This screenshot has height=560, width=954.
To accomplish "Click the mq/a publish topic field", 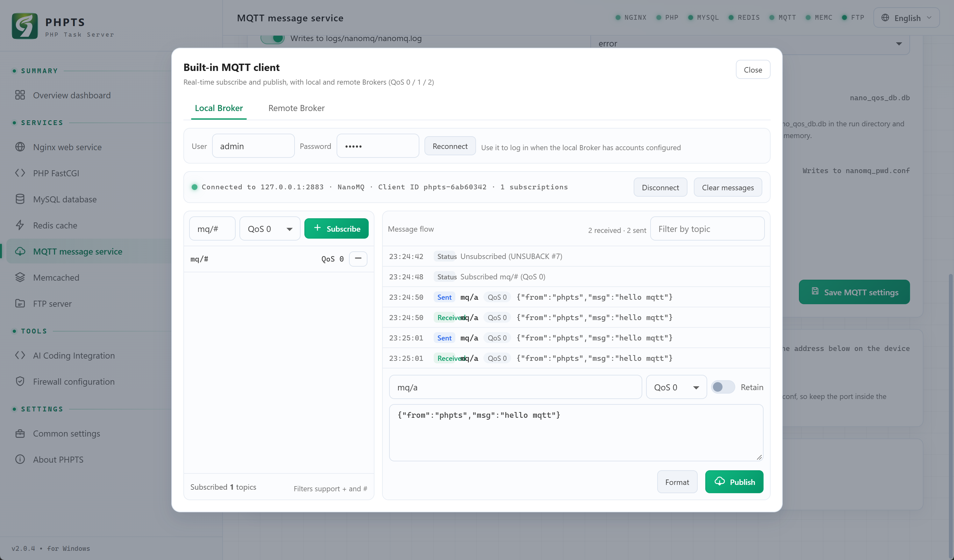I will 515,387.
